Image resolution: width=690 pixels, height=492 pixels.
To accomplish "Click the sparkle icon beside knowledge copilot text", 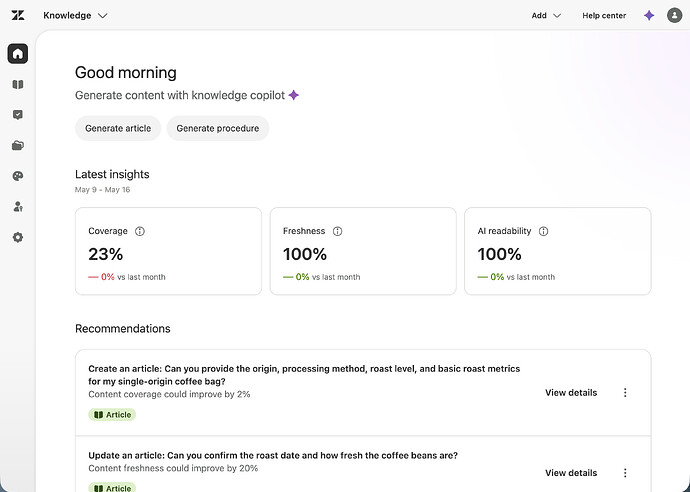I will pos(294,95).
